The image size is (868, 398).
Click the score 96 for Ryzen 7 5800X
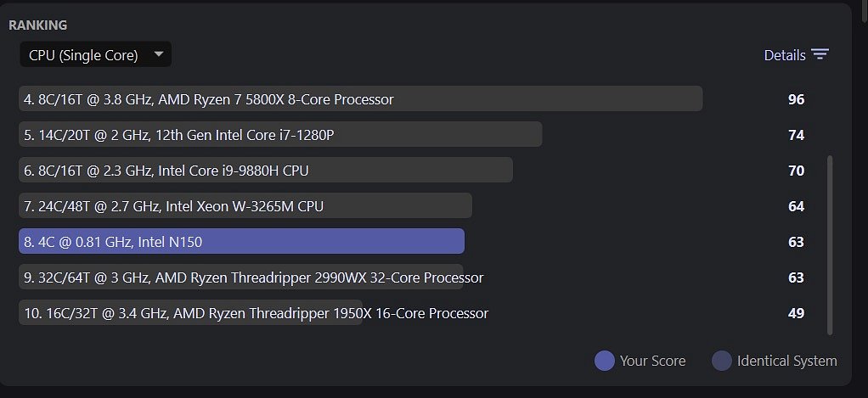click(796, 99)
